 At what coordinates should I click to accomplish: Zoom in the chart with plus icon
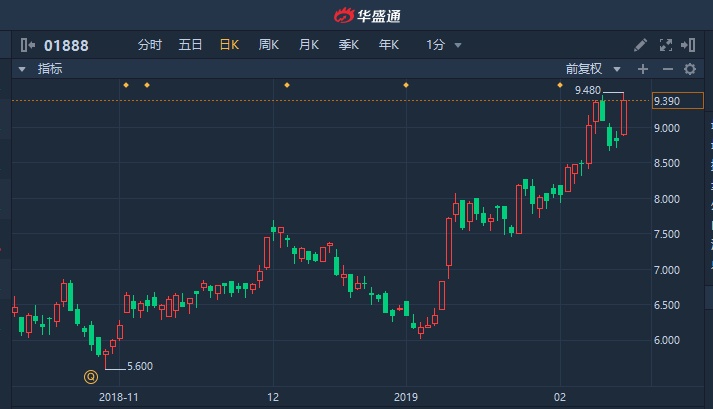coord(643,69)
